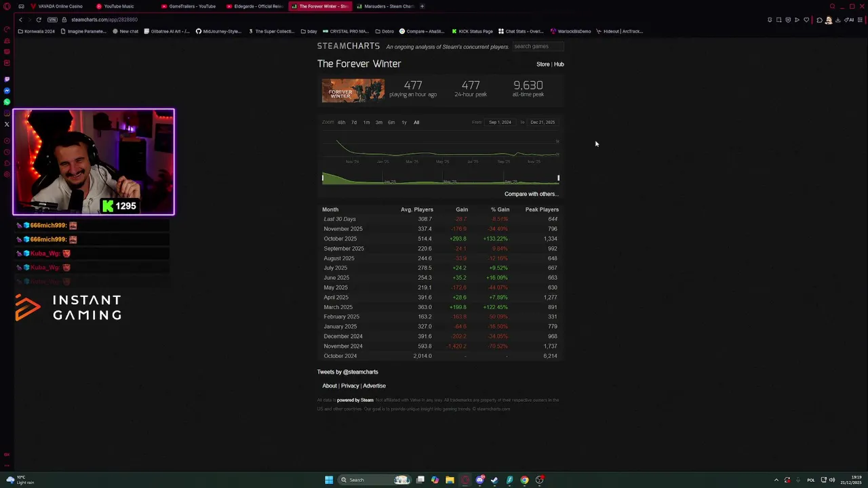Open Twitch in Opera sidebar

pos(7,79)
